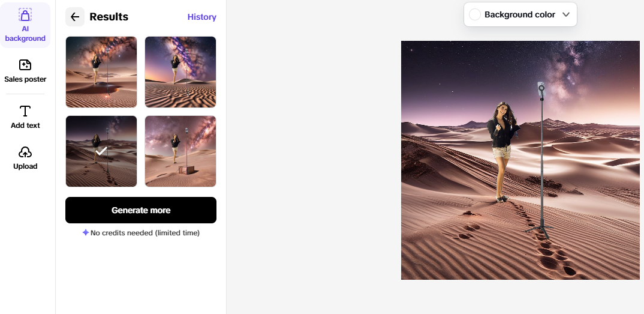
Task: Open the AI background tool icon
Action: 25,15
